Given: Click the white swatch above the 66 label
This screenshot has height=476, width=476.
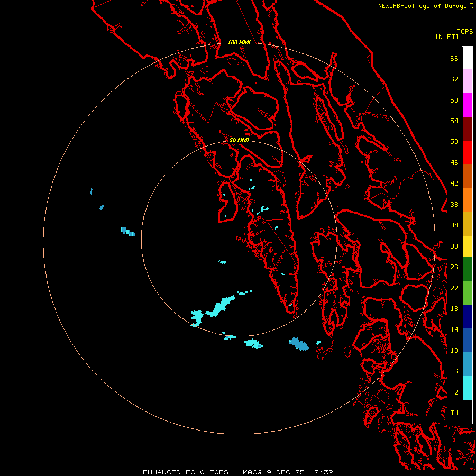Looking at the screenshot, I should tap(467, 58).
